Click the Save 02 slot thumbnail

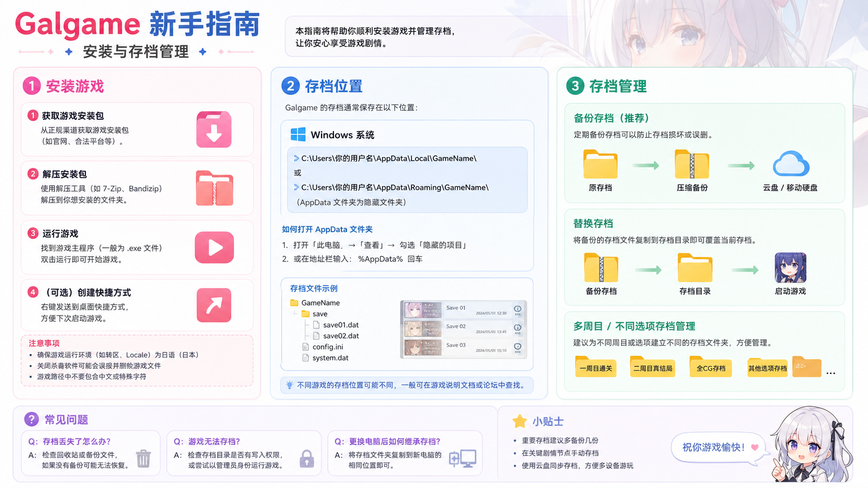pyautogui.click(x=423, y=329)
